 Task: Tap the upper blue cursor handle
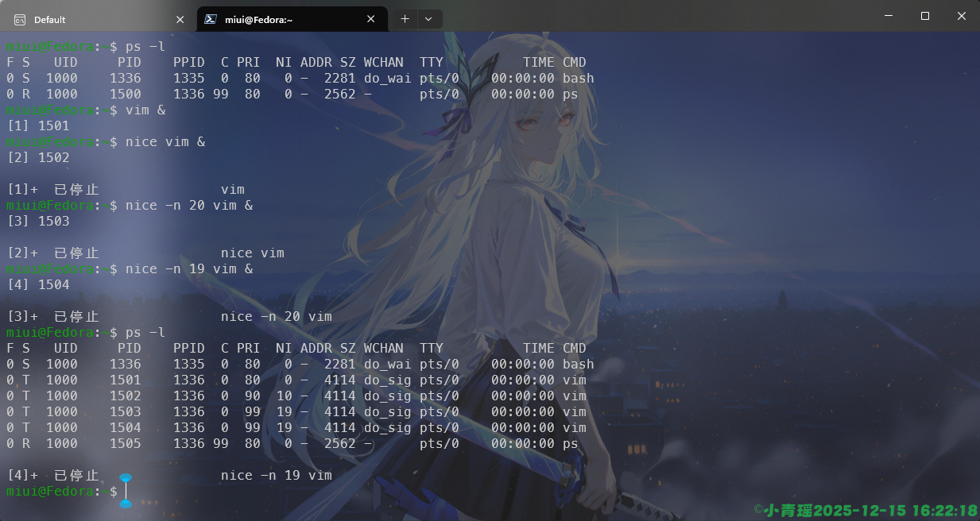tap(125, 479)
